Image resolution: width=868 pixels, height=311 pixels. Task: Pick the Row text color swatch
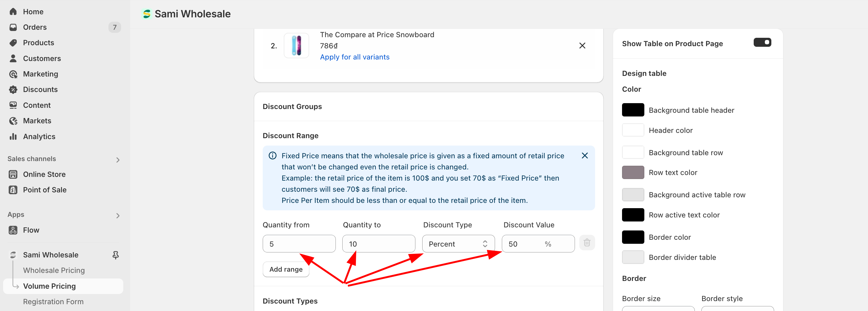click(x=633, y=173)
